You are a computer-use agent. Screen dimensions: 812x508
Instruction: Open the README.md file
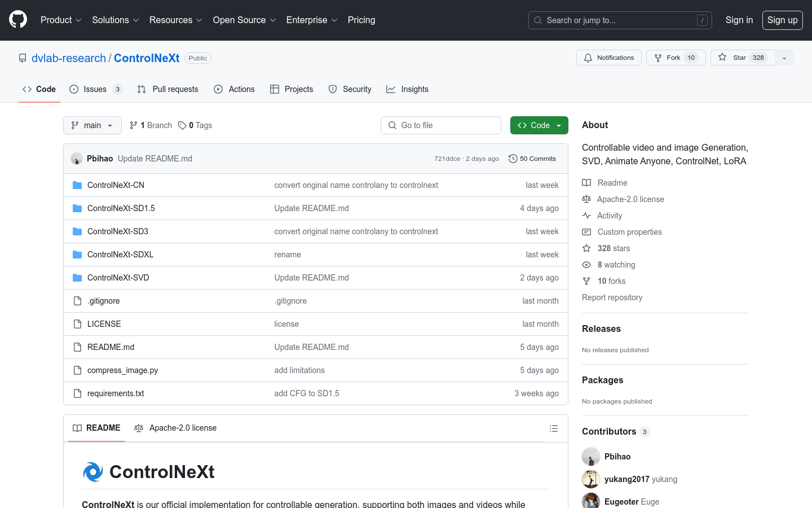tap(111, 347)
